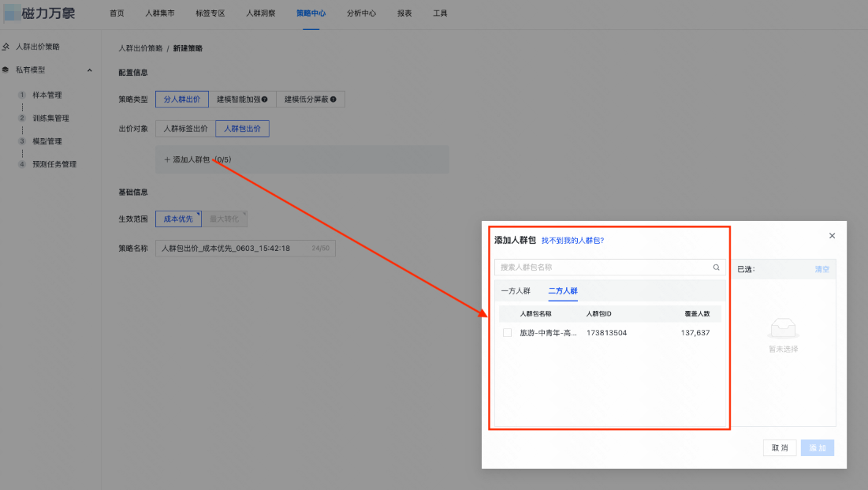Click the 人群出价策略 sidebar icon
This screenshot has height=490, width=868.
6,47
